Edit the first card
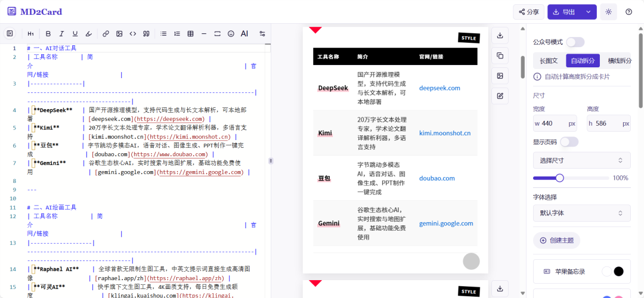 tap(500, 96)
